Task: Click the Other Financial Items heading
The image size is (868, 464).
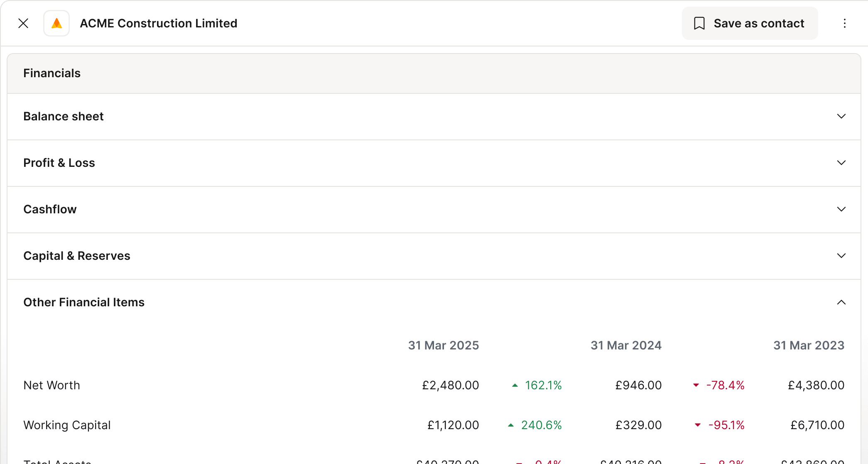Action: tap(84, 302)
